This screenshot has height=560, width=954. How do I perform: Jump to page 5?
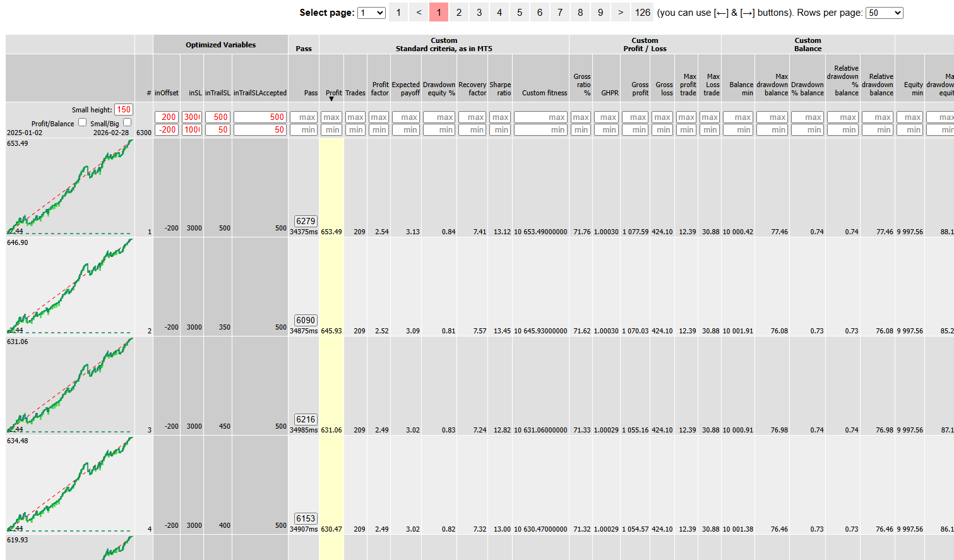pos(520,13)
